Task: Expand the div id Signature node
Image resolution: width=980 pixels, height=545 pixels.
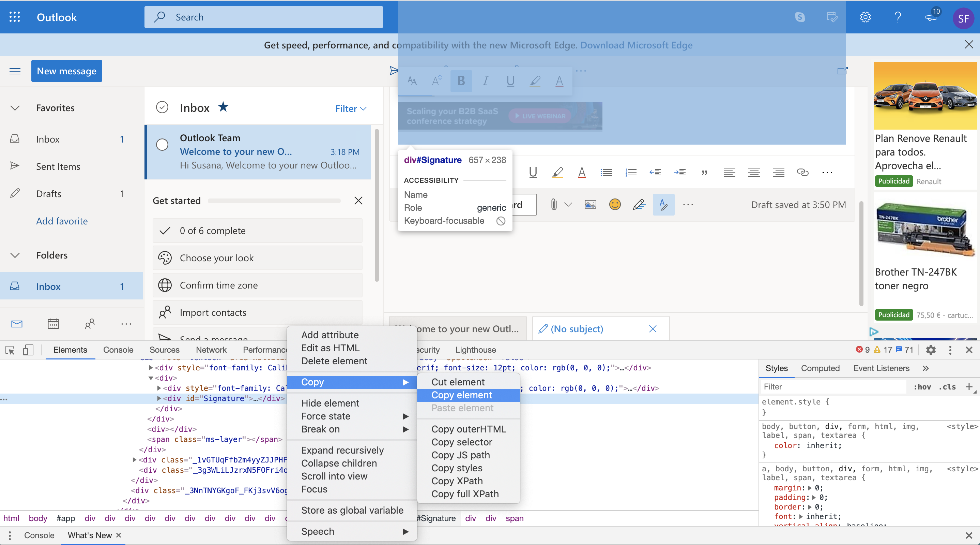Action: pyautogui.click(x=159, y=399)
